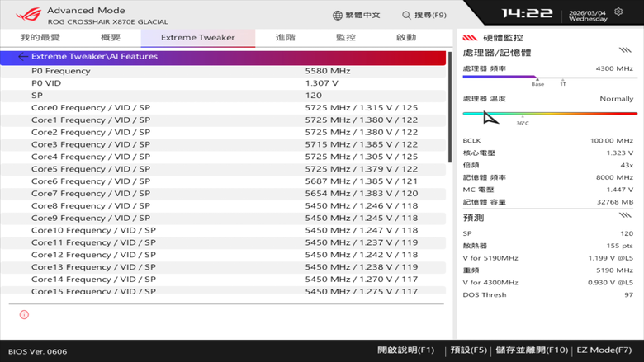Image resolution: width=644 pixels, height=362 pixels.
Task: Select Core3 Frequency / VID / SP row
Action: (x=223, y=145)
